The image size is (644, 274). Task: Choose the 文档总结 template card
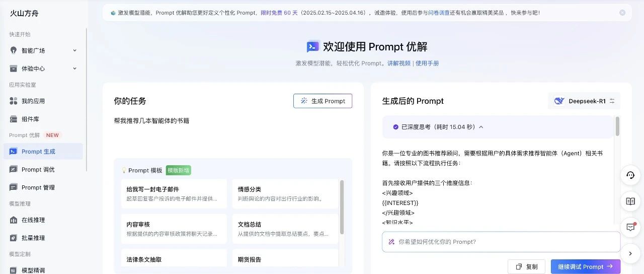[285, 229]
